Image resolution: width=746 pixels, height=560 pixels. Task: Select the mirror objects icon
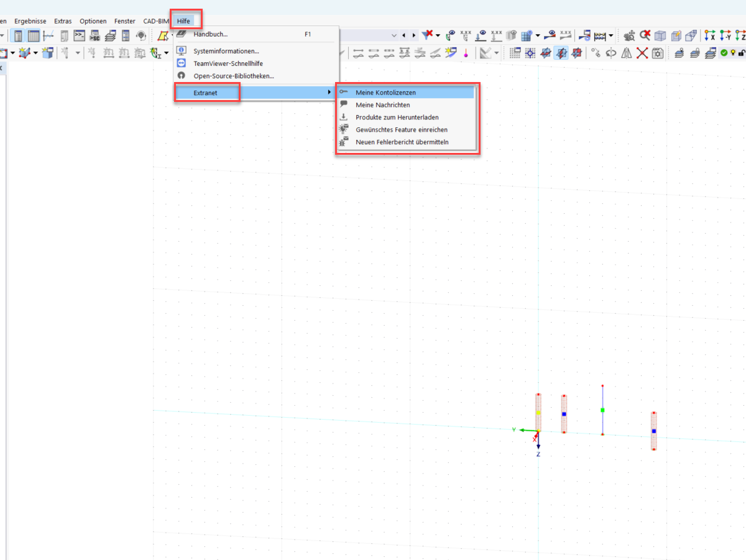626,53
